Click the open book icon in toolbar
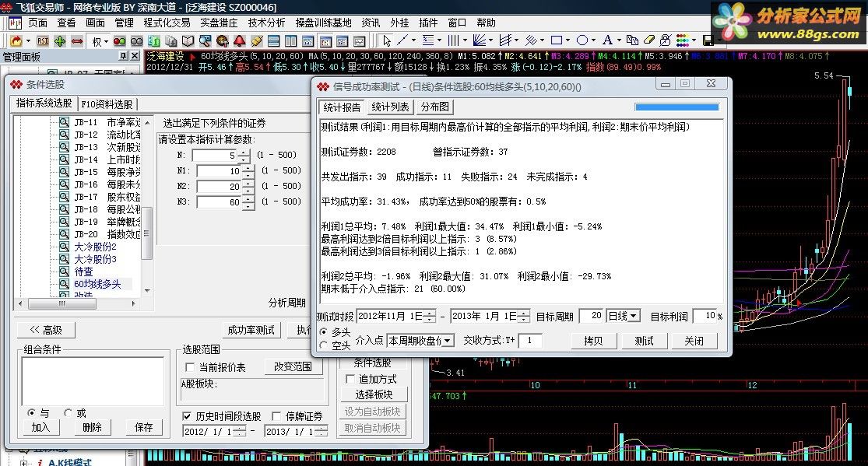This screenshot has width=868, height=466. 188,41
